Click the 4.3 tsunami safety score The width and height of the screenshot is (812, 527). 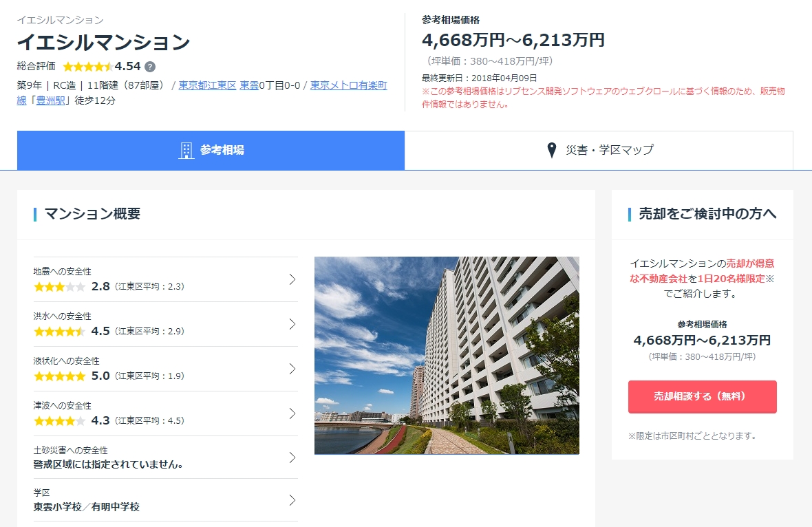tap(100, 421)
